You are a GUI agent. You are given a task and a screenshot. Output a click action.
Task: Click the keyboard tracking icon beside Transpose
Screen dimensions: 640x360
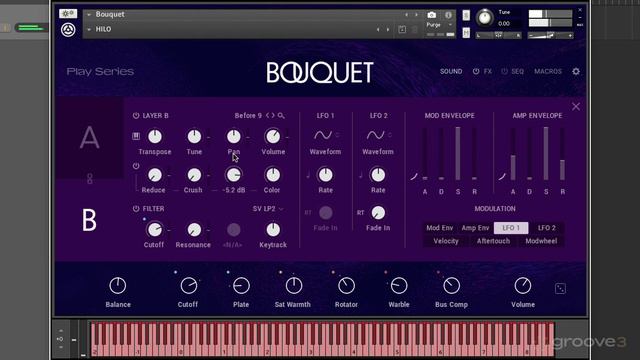(136, 136)
